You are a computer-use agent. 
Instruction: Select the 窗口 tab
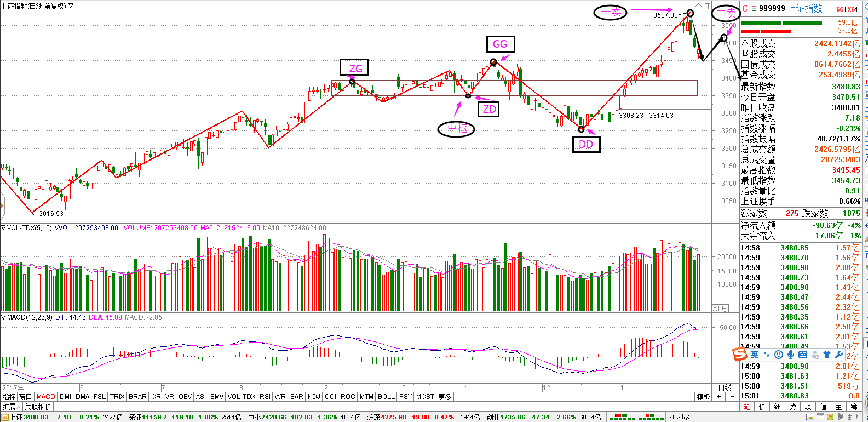pyautogui.click(x=26, y=397)
